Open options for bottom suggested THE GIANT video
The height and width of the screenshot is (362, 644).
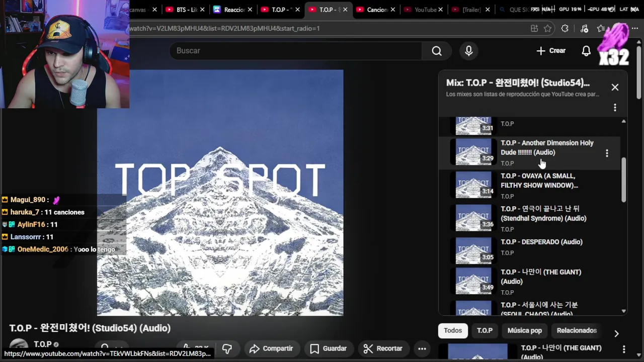point(624,349)
